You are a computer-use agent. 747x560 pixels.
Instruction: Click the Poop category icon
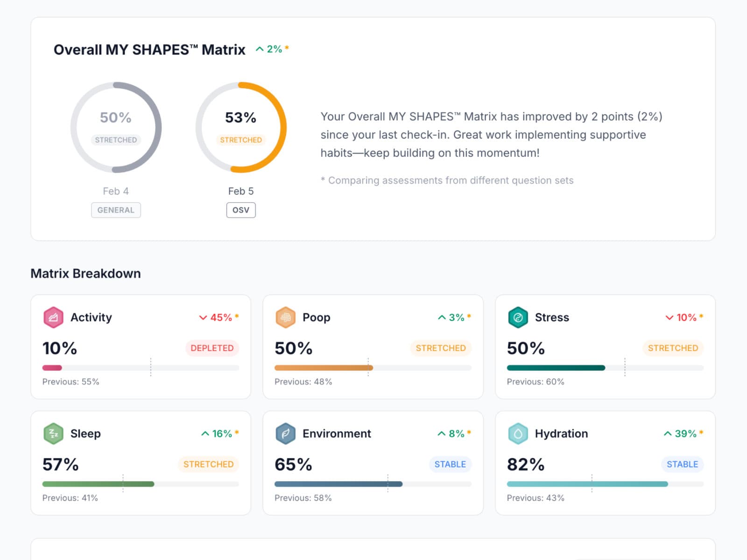286,317
